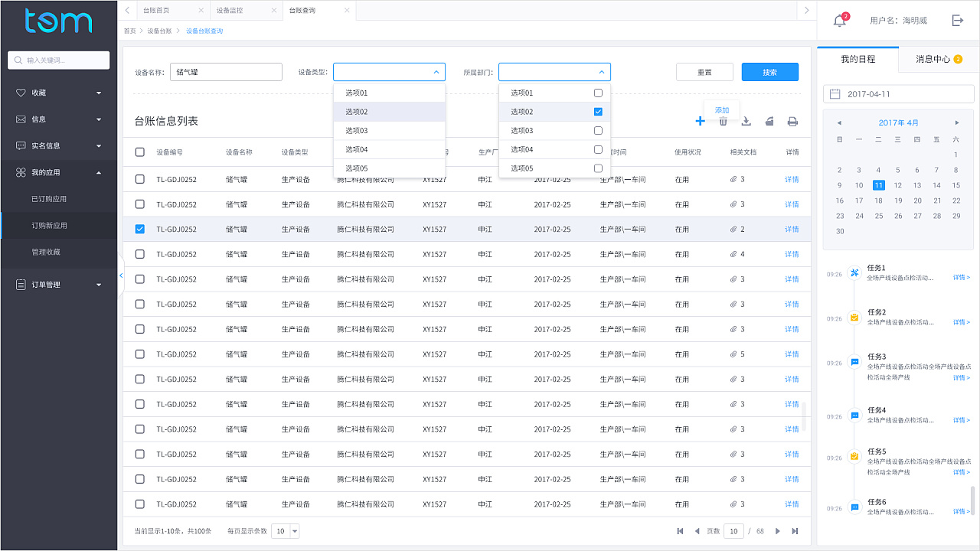
Task: Click the download export icon
Action: pyautogui.click(x=746, y=121)
